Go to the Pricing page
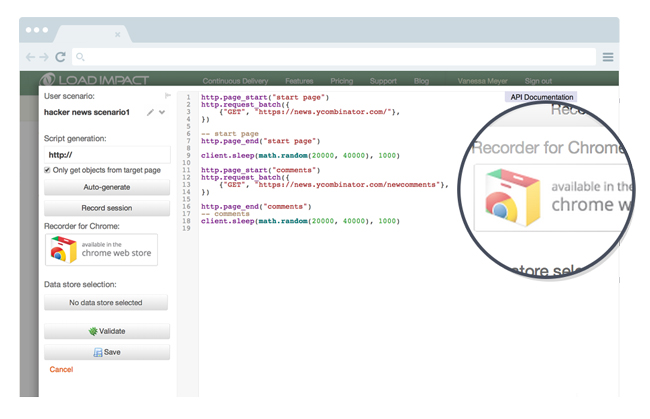 point(342,81)
